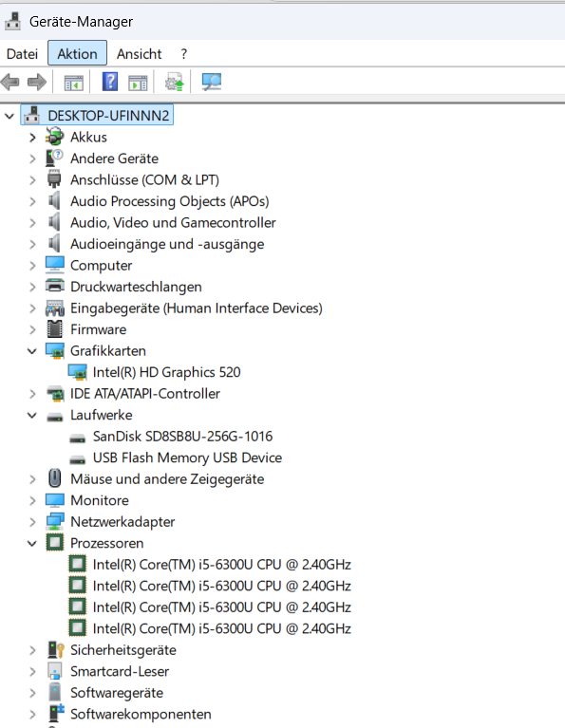565x728 pixels.
Task: Expand Anschlüsse (COM & LPT) category
Action: tap(32, 180)
